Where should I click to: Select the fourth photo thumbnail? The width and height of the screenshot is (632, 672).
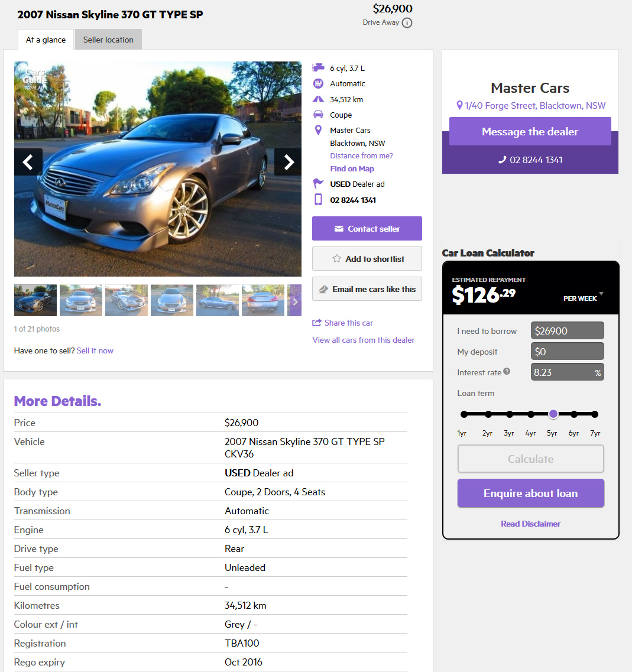click(x=172, y=300)
